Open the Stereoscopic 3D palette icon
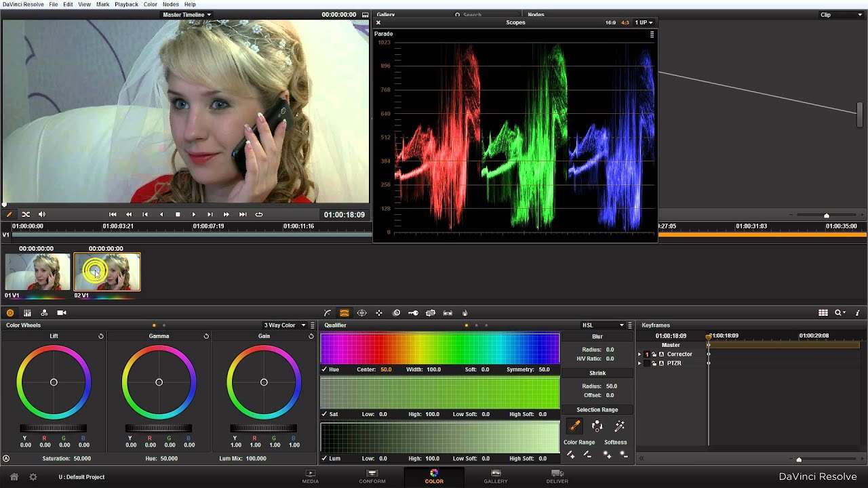Screen dimensions: 868x488 point(448,313)
